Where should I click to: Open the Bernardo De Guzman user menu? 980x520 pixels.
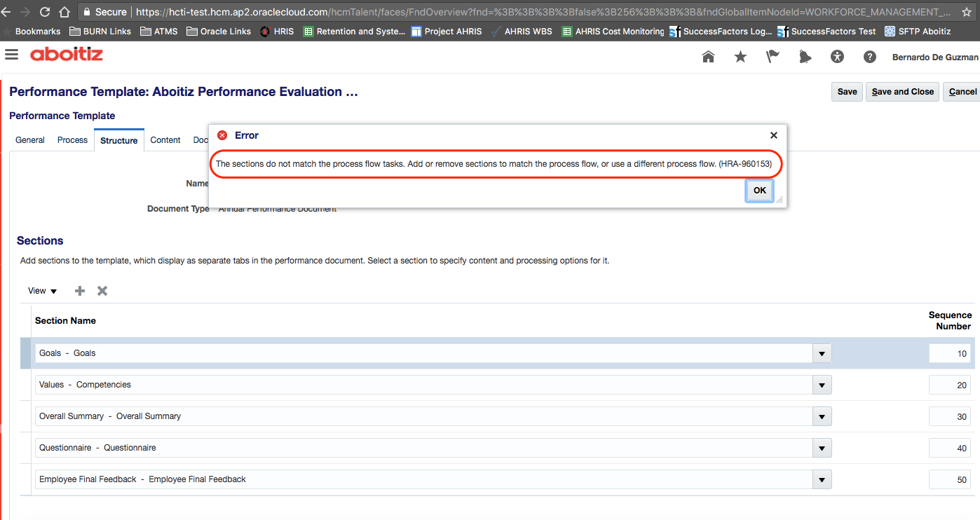tap(935, 57)
